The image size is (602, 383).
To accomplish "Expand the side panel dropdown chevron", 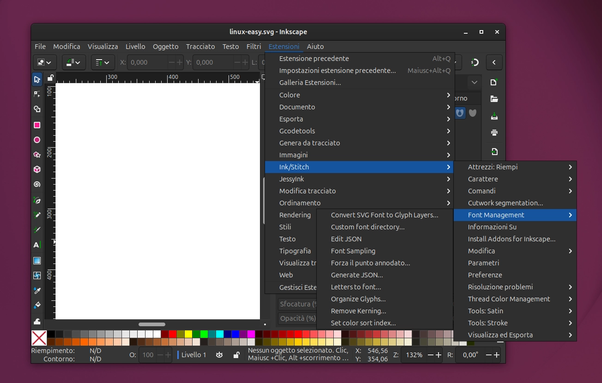I will tap(475, 83).
